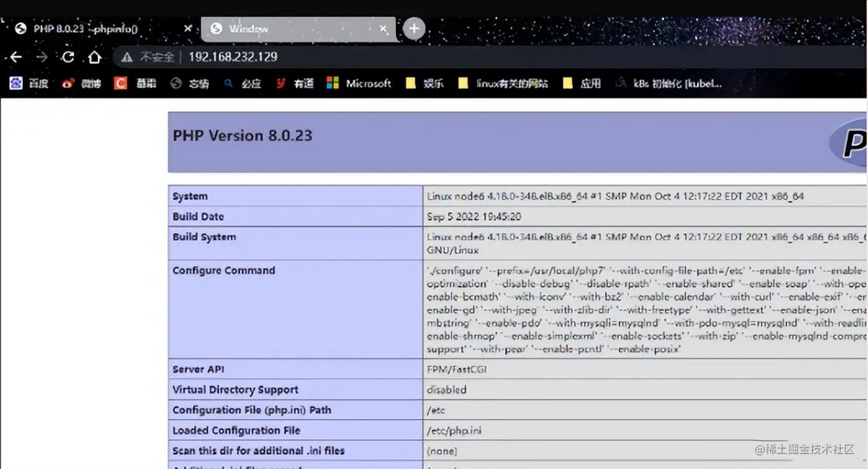Select the Server API row label
This screenshot has height=469, width=868.
point(198,369)
